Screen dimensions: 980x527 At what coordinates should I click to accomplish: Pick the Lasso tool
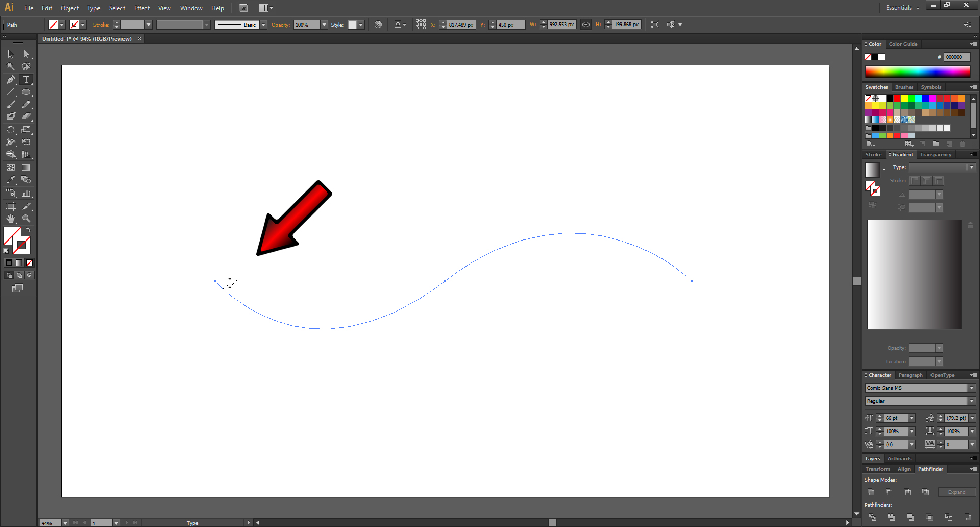(26, 66)
